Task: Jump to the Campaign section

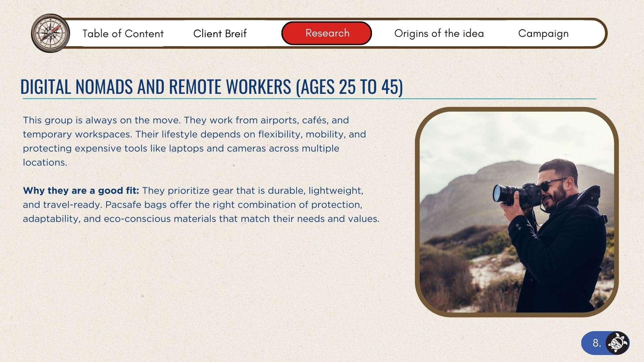Action: (543, 34)
